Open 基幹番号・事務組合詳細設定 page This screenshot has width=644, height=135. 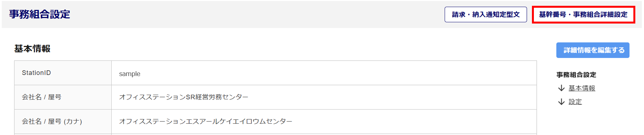pos(583,14)
